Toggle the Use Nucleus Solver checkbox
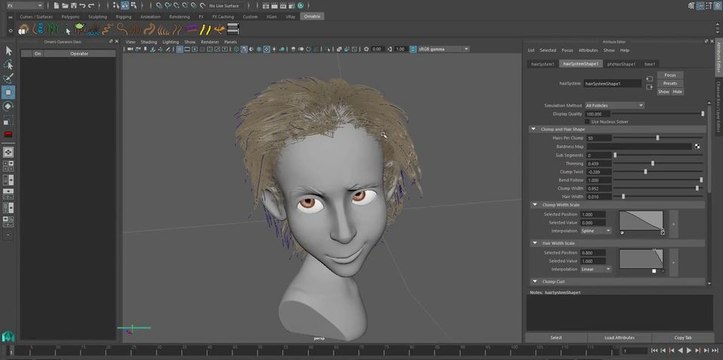 (587, 122)
